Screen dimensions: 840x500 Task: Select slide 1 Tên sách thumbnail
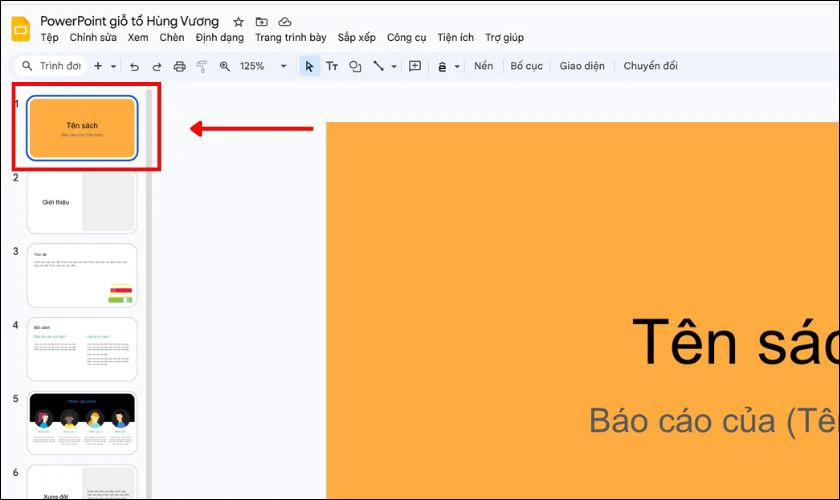[x=82, y=128]
